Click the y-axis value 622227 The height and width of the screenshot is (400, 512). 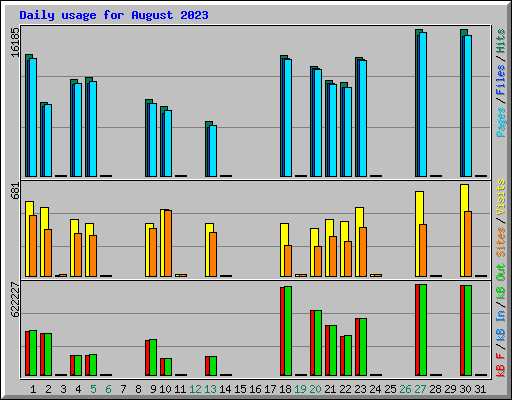(15, 300)
